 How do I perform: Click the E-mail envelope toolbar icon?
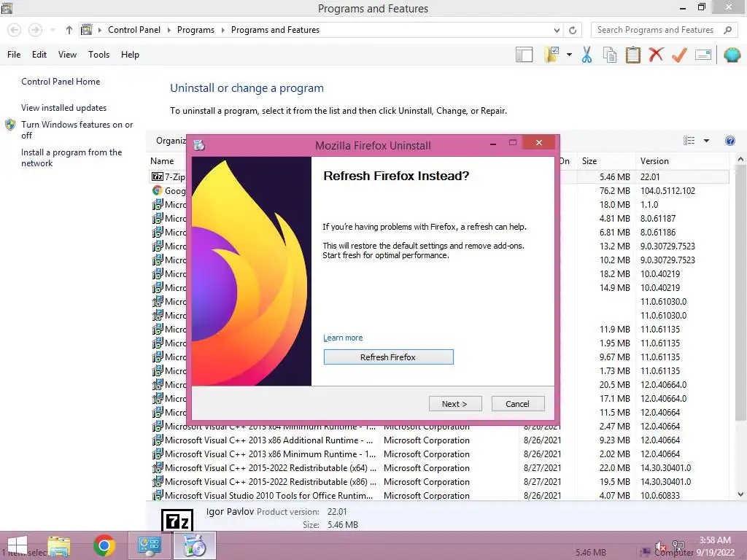703,55
